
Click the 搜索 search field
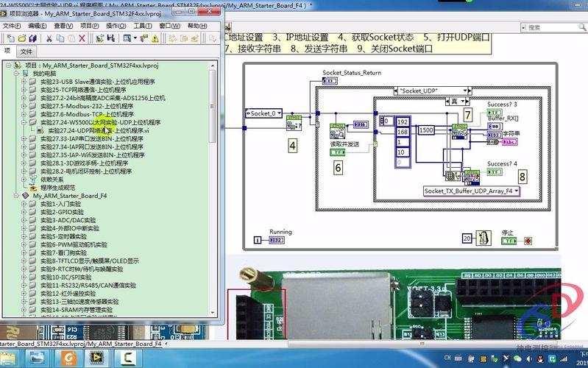(x=554, y=27)
